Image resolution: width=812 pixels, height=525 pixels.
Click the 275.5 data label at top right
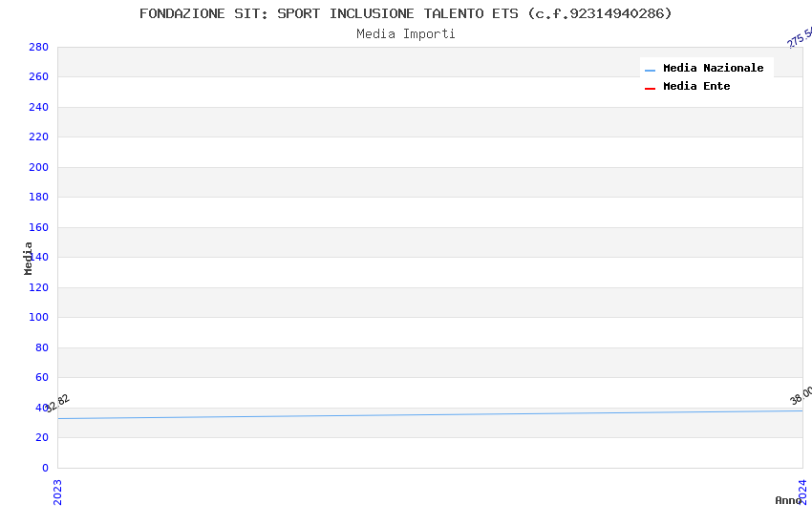point(800,38)
